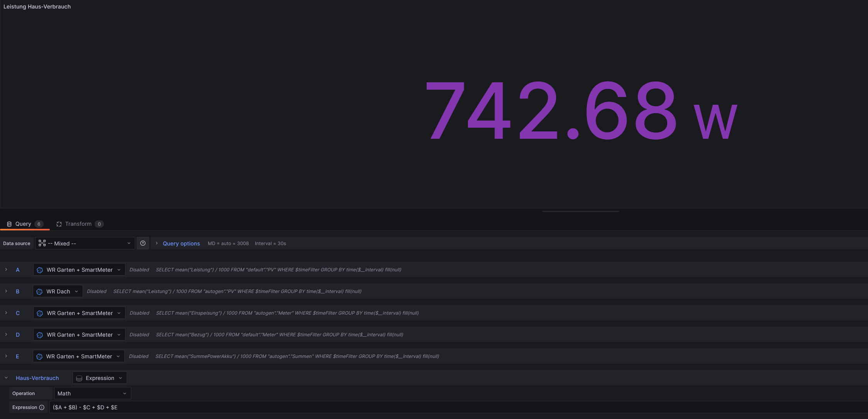Click query A's InfluxDB datasource icon
This screenshot has width=868, height=419.
40,270
